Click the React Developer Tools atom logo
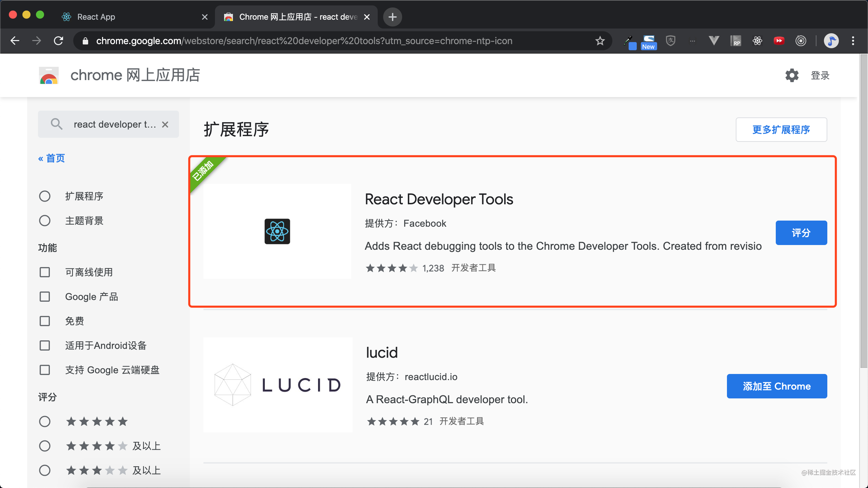This screenshot has width=868, height=488. 277,231
